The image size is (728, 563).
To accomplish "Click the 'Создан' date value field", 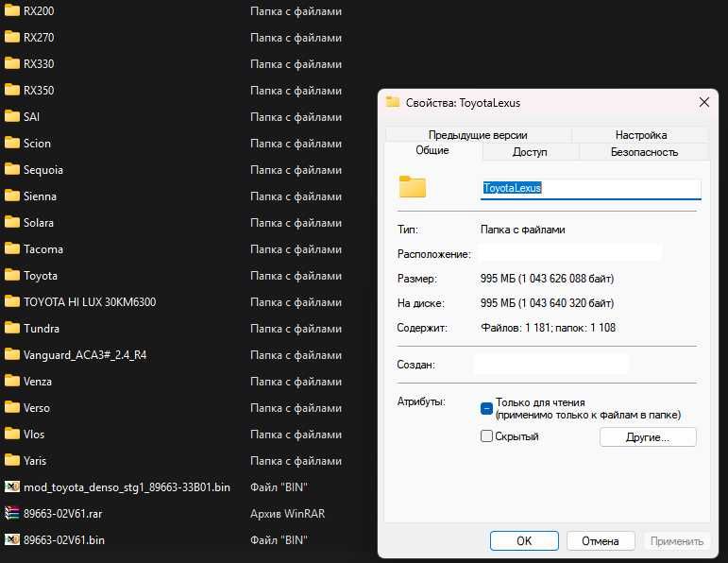I will [551, 365].
